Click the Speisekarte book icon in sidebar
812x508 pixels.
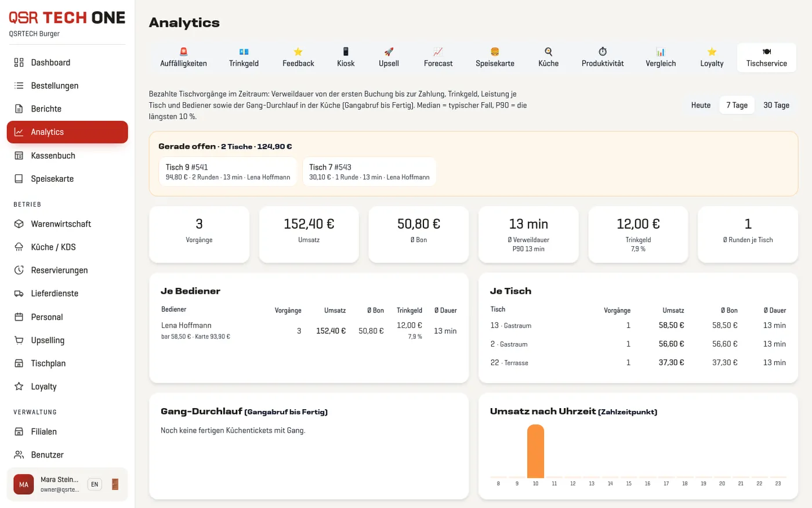[x=19, y=179]
